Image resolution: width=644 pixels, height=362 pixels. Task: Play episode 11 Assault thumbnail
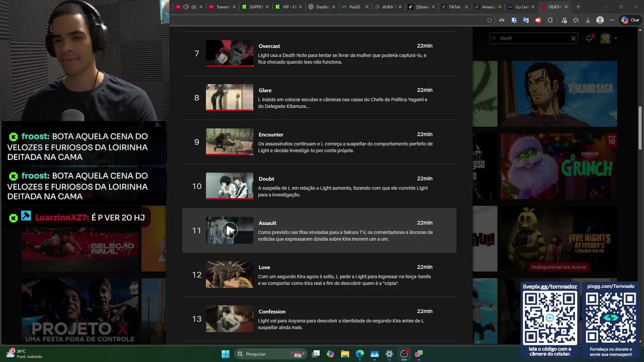(x=229, y=230)
